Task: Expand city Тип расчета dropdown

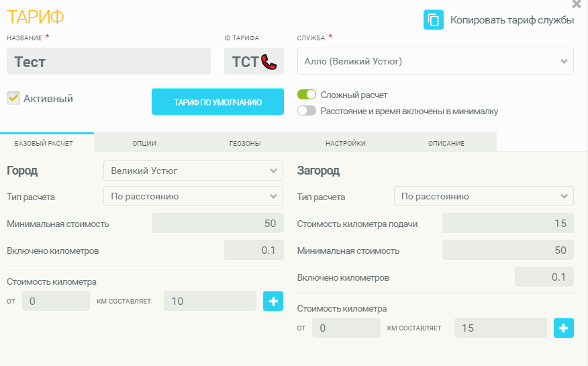Action: click(x=193, y=196)
